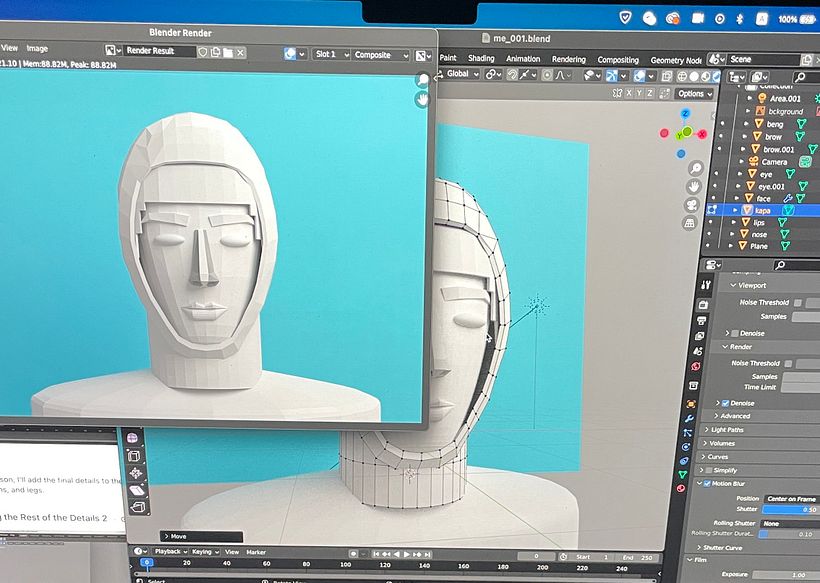
Task: Open the Slot 1 dropdown
Action: pos(332,54)
